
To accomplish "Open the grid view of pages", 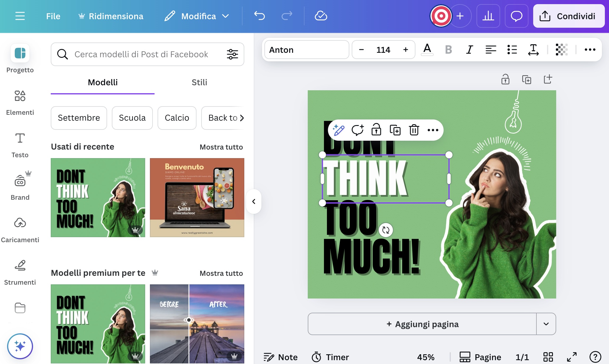I will (548, 357).
